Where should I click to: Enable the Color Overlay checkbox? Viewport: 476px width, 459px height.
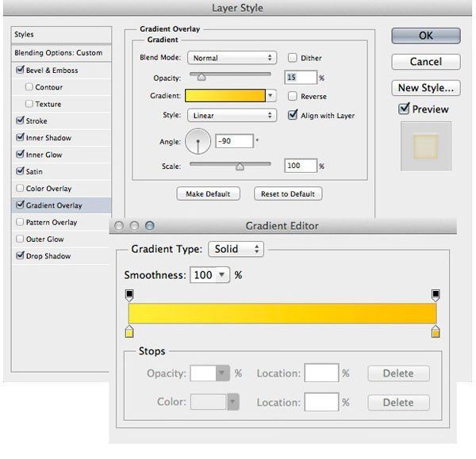[x=20, y=188]
